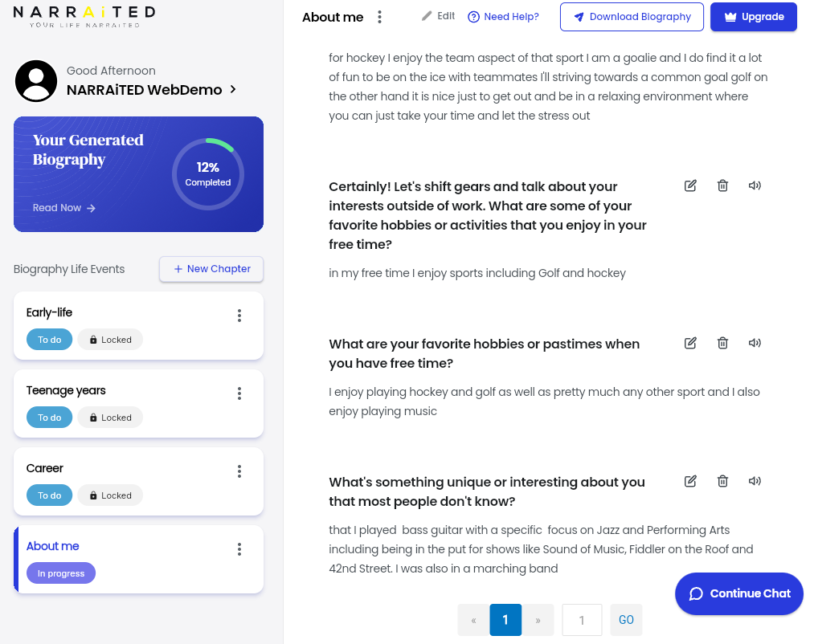Go to next page arrow in pagination
The height and width of the screenshot is (644, 814).
[x=538, y=620]
